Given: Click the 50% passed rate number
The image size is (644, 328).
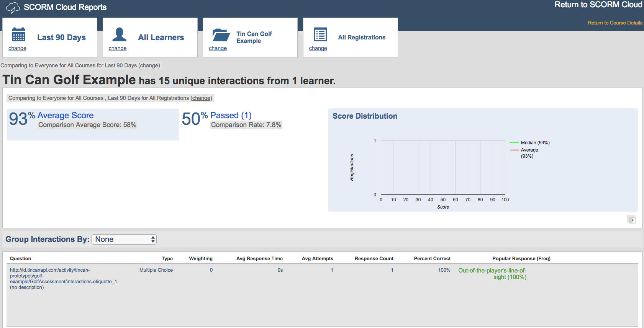Looking at the screenshot, I should point(195,118).
